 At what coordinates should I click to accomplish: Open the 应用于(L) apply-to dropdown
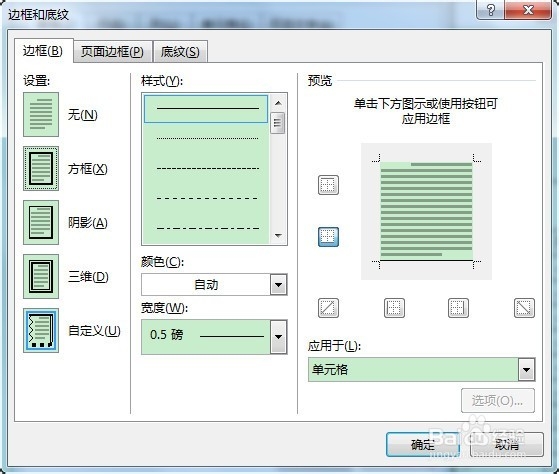tap(527, 370)
